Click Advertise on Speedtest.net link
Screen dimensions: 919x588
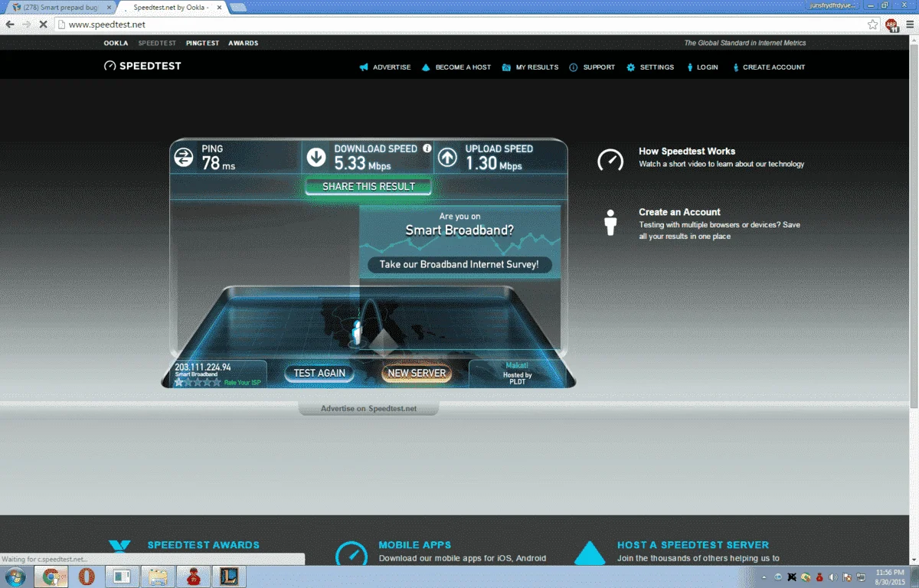[368, 408]
